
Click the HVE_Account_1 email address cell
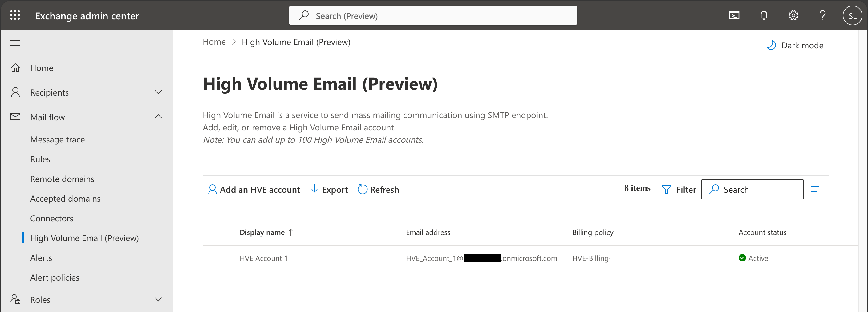[x=481, y=258]
